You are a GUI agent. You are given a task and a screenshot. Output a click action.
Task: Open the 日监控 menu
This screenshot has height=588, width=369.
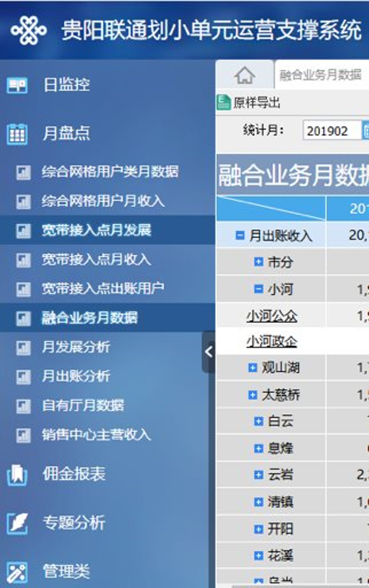(67, 85)
